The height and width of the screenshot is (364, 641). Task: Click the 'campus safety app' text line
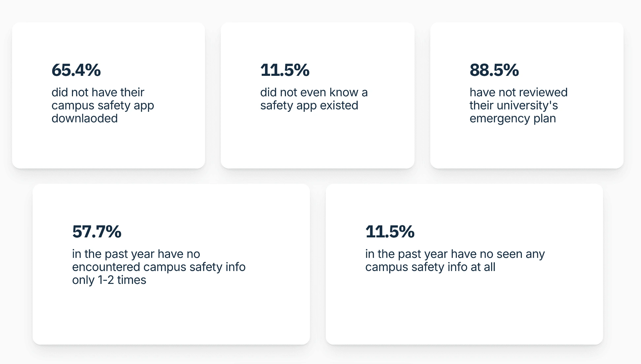click(103, 106)
